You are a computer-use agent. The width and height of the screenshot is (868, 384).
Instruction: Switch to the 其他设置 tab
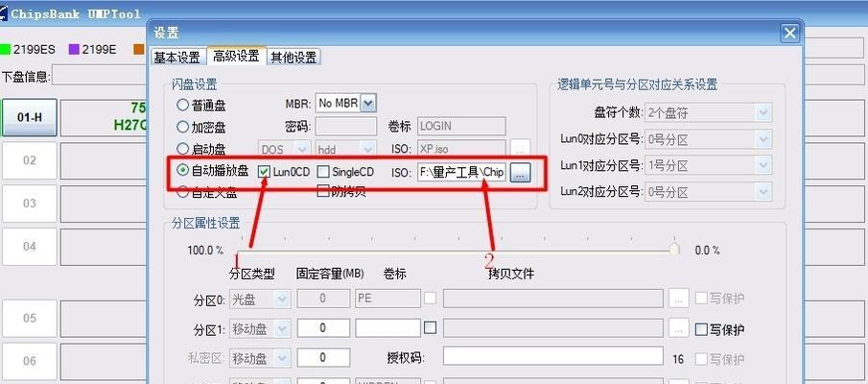[x=293, y=57]
